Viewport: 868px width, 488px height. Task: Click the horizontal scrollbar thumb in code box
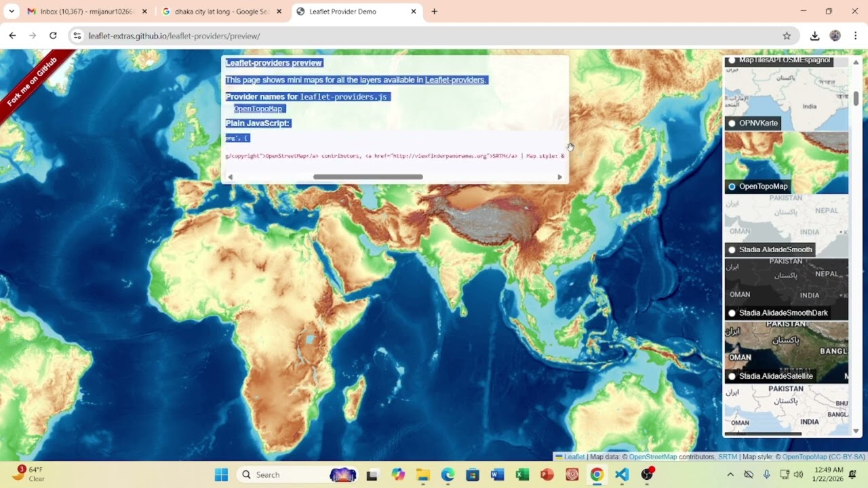coord(368,177)
